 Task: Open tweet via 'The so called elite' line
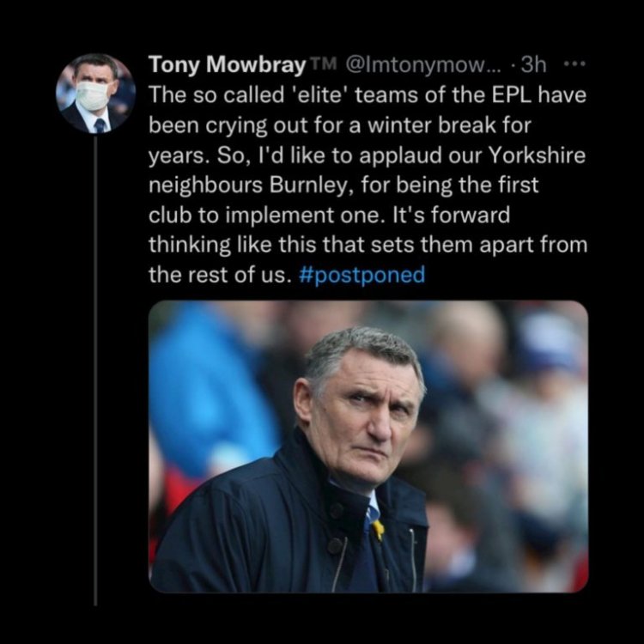tap(368, 95)
